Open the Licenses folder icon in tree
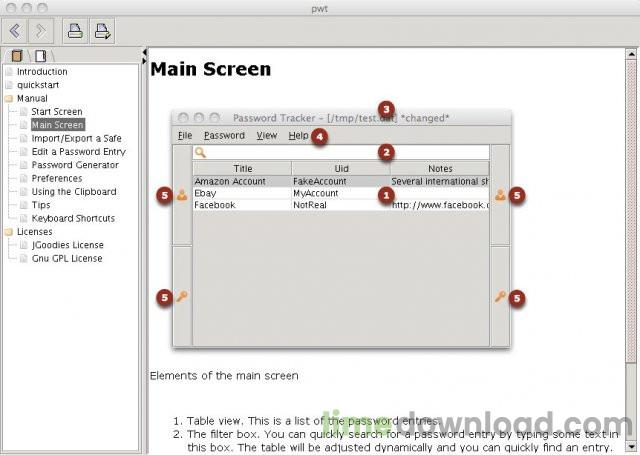 click(x=9, y=232)
